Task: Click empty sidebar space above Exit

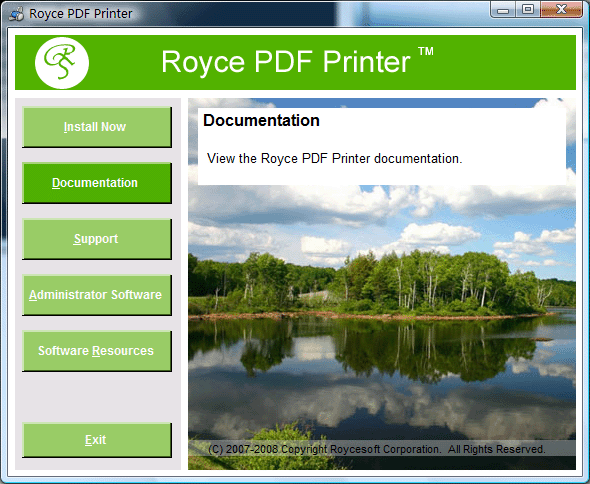Action: click(x=97, y=397)
